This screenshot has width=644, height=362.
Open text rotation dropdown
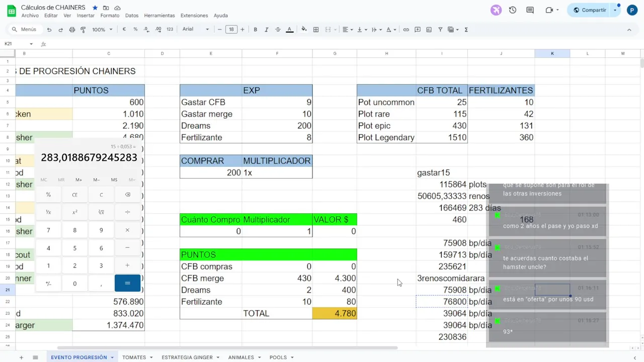(x=391, y=30)
